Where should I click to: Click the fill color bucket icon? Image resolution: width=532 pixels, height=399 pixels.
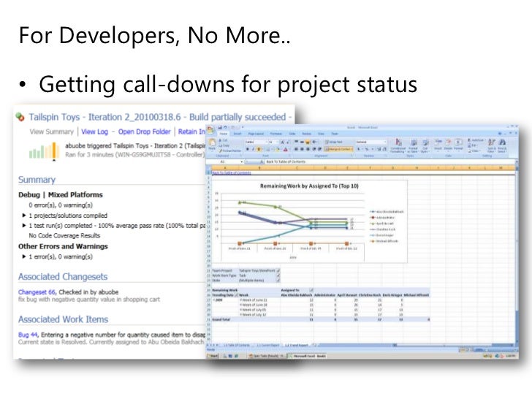pyautogui.click(x=277, y=149)
